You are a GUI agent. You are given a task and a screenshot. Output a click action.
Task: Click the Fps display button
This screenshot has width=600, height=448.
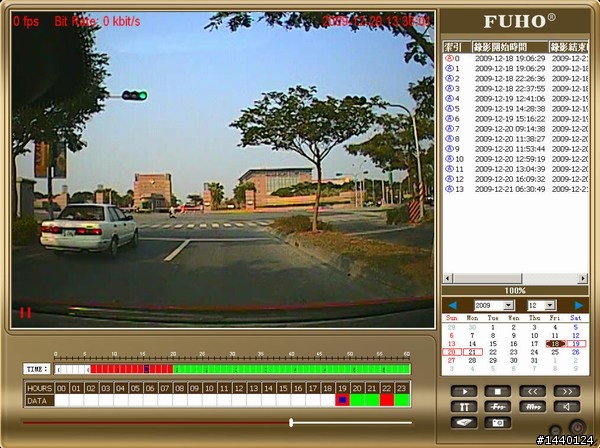pos(497,407)
